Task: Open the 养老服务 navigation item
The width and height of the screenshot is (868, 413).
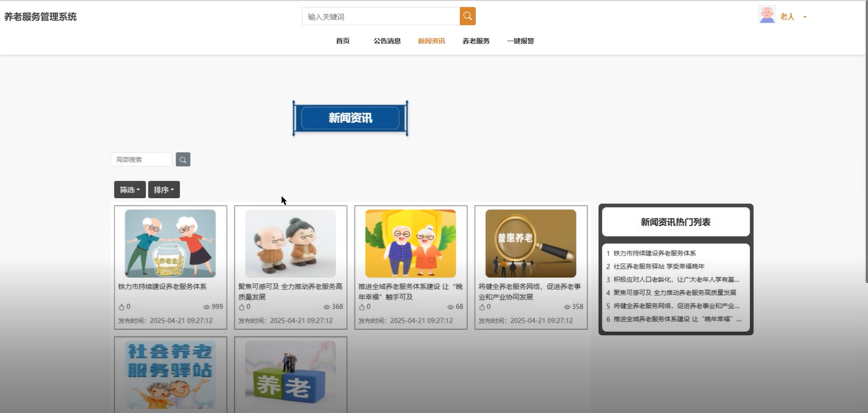Action: [x=476, y=41]
